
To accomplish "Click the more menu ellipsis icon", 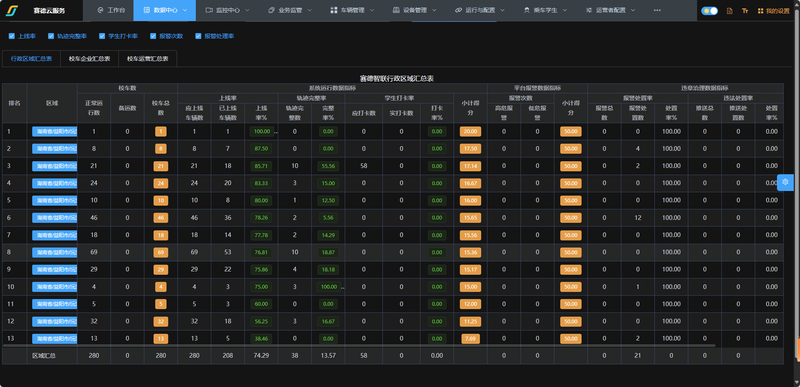I will (x=657, y=10).
